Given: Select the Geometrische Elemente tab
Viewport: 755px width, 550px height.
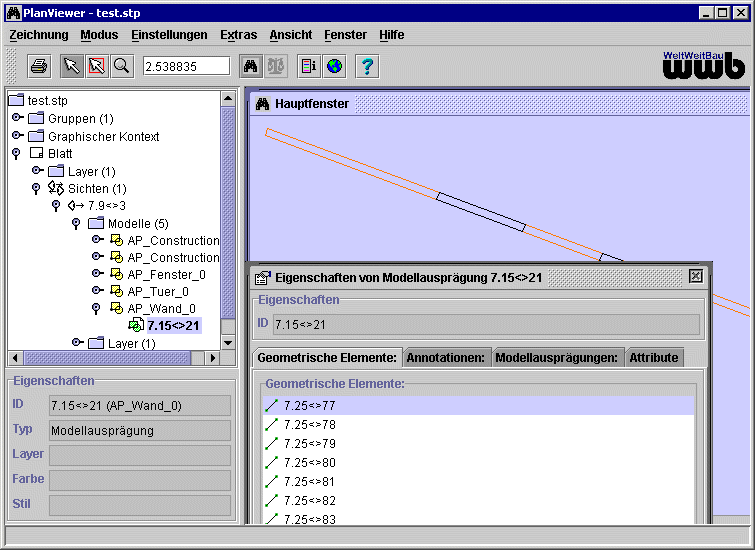Looking at the screenshot, I should (x=327, y=358).
